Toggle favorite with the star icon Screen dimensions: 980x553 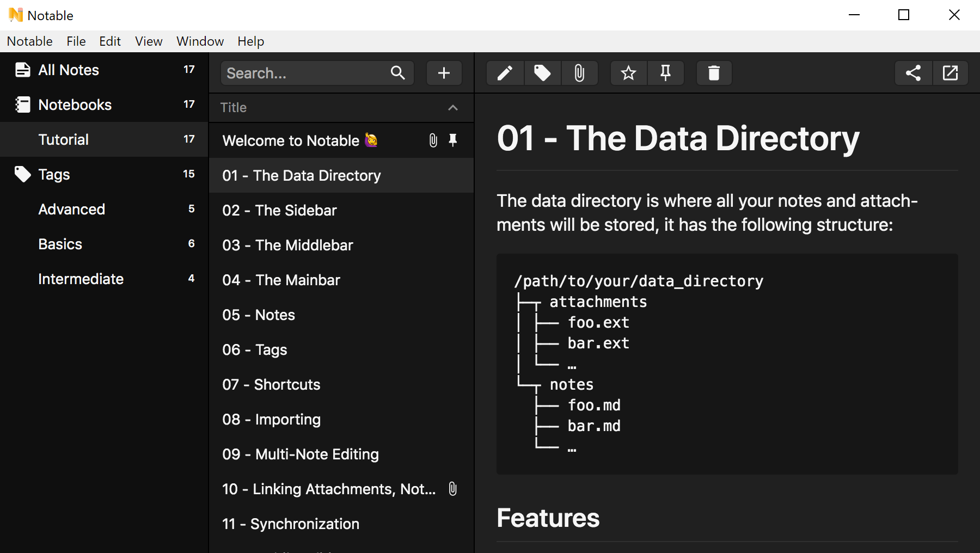pos(629,73)
